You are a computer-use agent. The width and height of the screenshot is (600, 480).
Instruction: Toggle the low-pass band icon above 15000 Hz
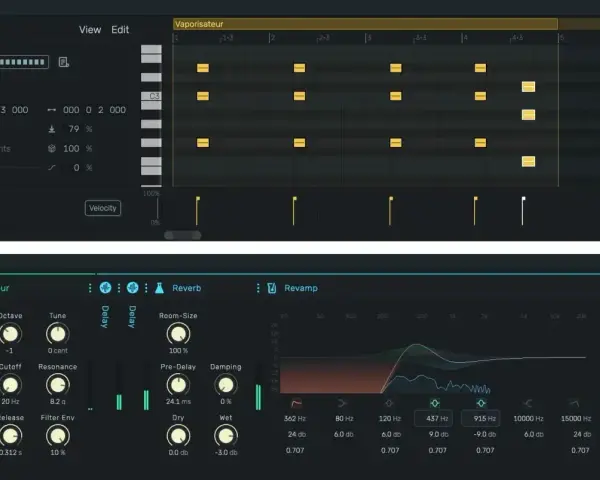point(574,403)
